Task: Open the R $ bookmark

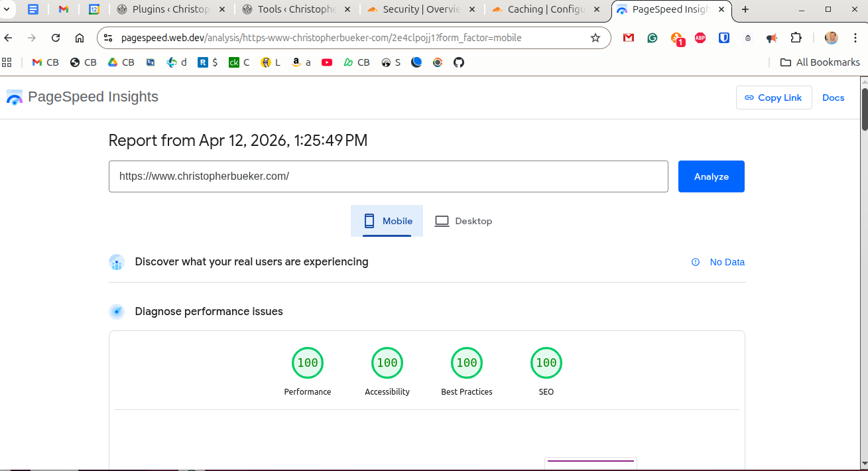Action: [208, 62]
